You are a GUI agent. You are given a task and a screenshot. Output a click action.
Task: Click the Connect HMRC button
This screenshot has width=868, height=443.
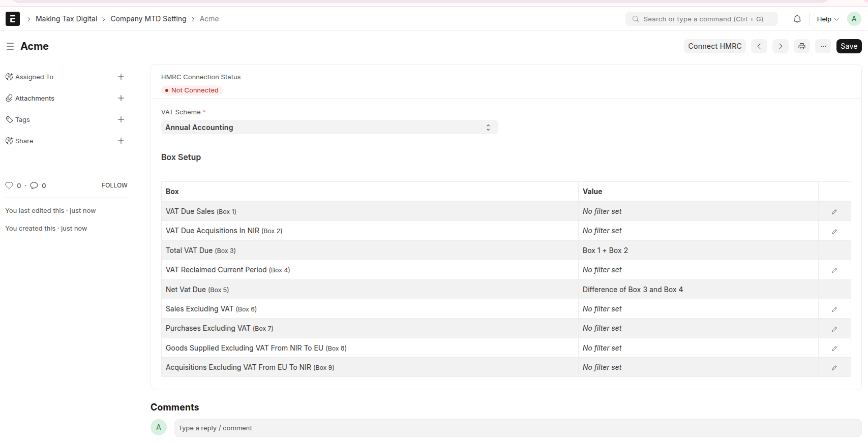pos(715,46)
